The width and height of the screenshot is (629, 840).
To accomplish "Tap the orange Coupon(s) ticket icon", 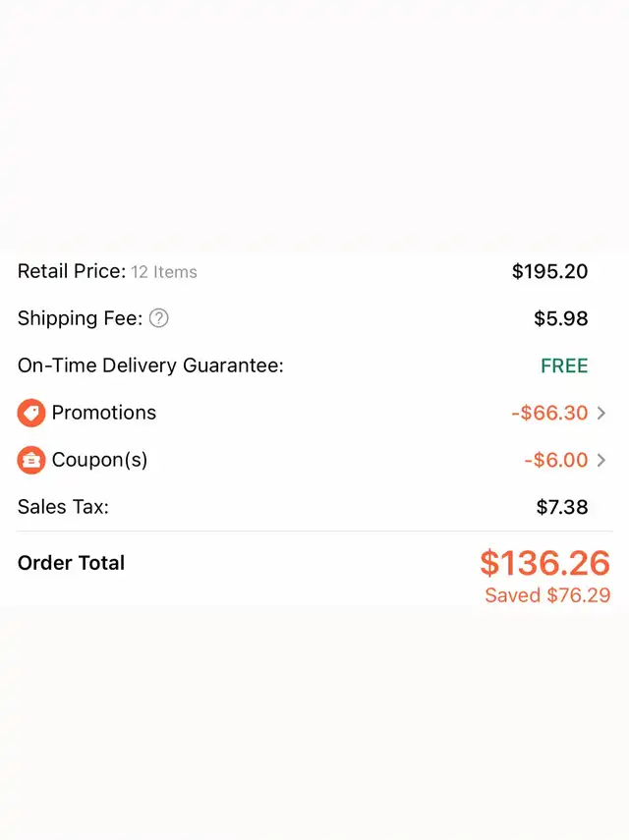I will (x=31, y=460).
